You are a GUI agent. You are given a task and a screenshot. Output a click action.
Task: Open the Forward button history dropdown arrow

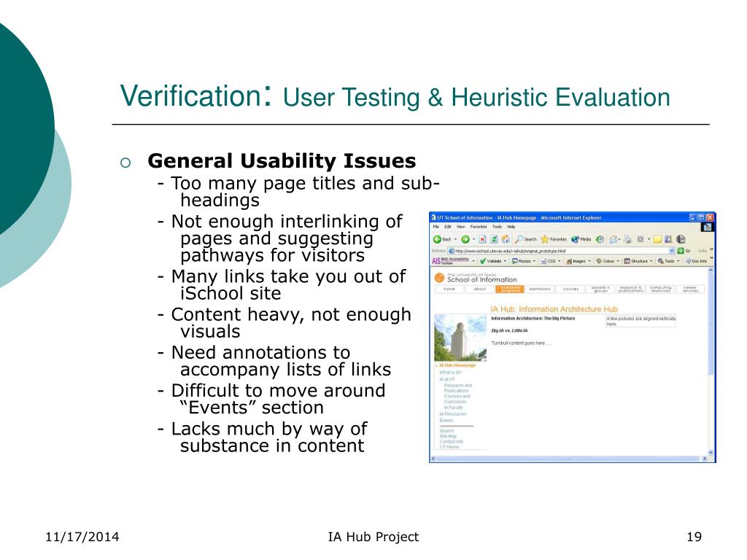pyautogui.click(x=473, y=239)
